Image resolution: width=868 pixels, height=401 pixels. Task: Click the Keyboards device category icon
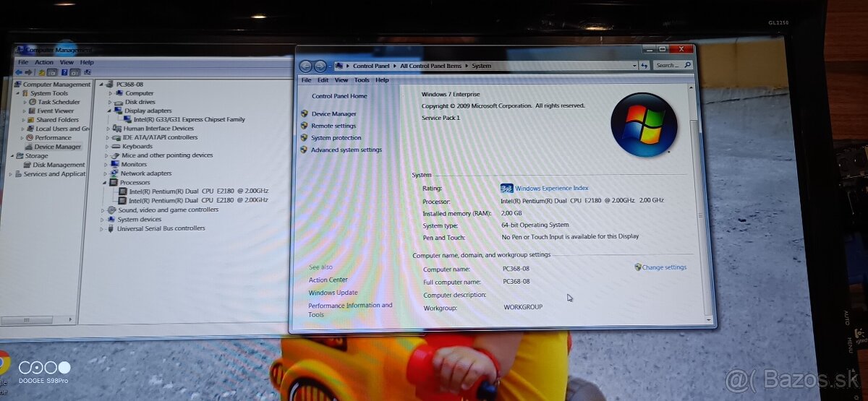click(x=116, y=146)
